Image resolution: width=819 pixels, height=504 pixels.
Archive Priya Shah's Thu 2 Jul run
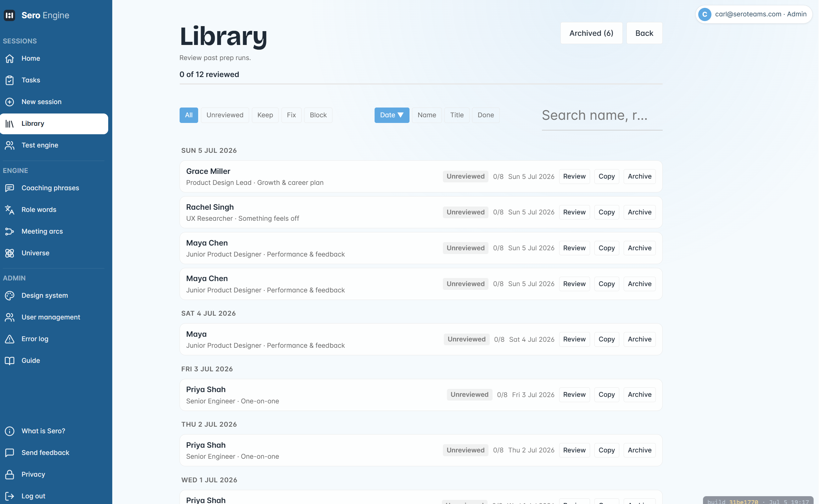point(639,450)
